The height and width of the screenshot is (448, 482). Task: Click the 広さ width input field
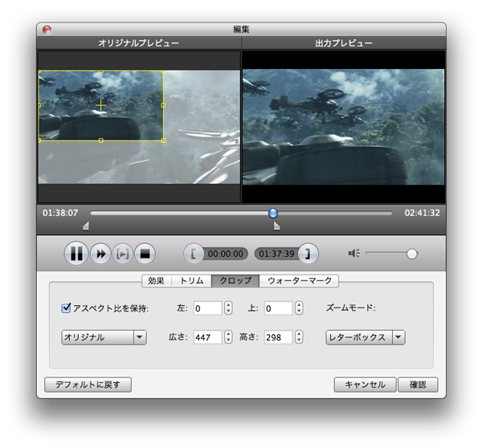pyautogui.click(x=207, y=337)
